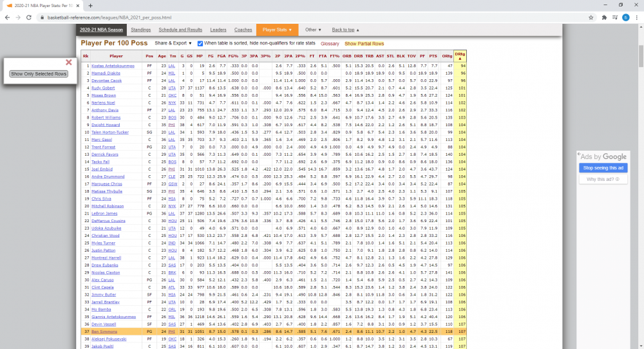Close the Show Only Selected Rows popup

point(69,62)
